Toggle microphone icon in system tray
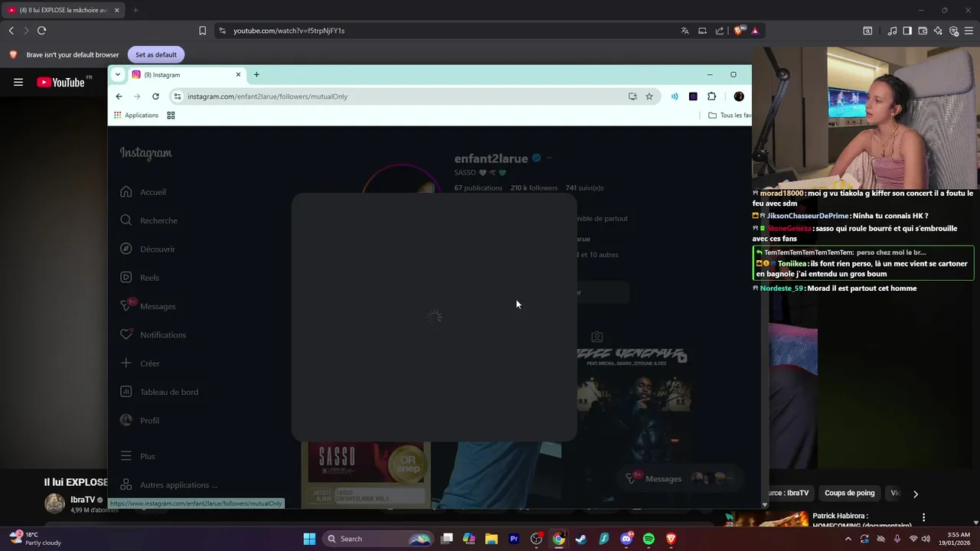 pyautogui.click(x=897, y=539)
